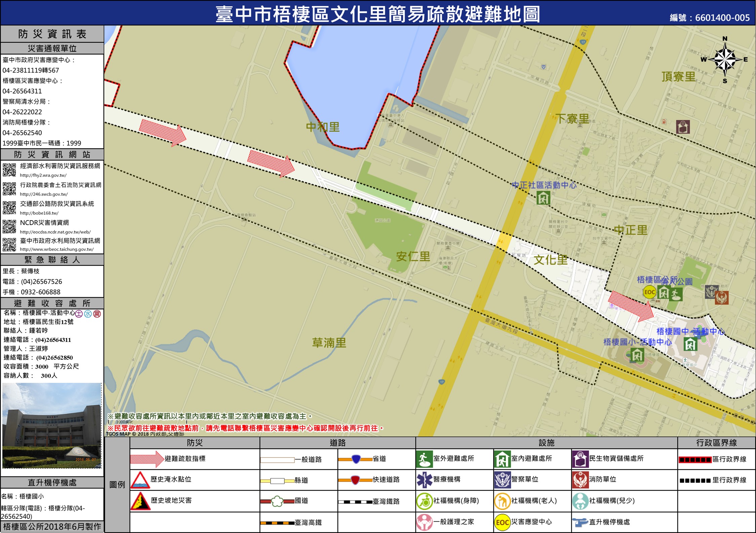Click the circled 震 earthquake symbol beside shelter name
This screenshot has width=756, height=533.
coord(97,314)
